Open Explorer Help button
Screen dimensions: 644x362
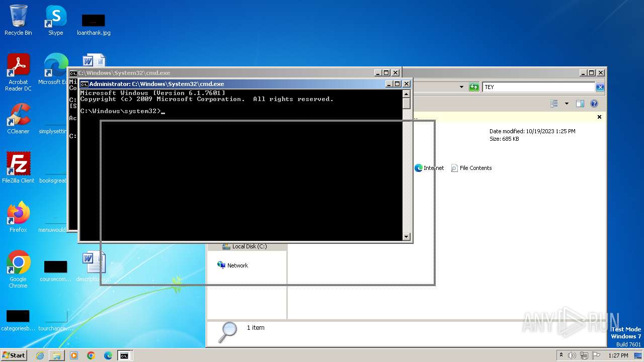point(594,104)
